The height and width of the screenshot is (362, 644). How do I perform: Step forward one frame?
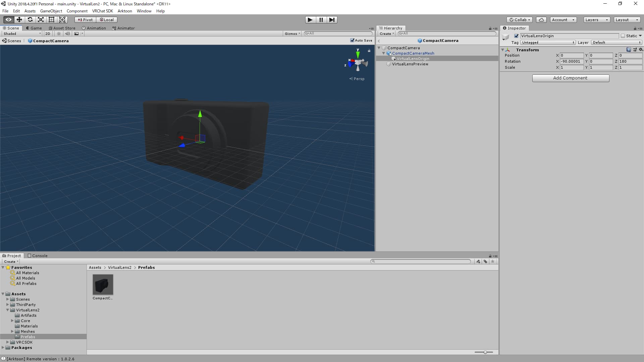pyautogui.click(x=332, y=20)
